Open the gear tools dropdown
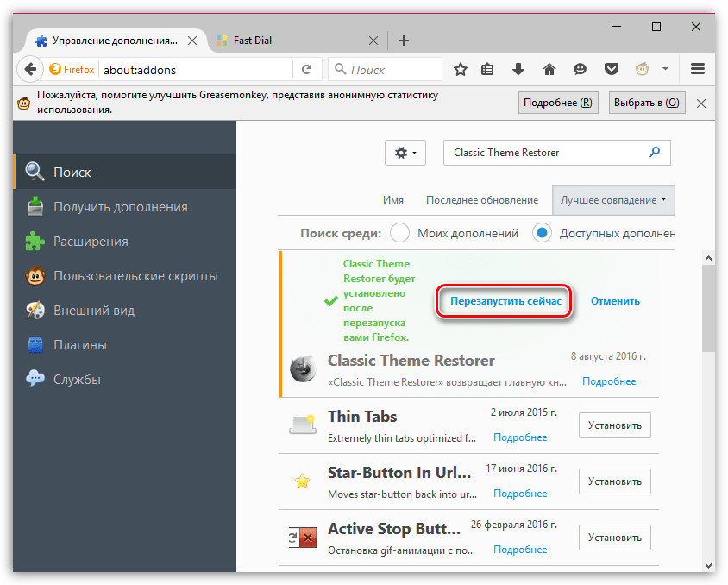This screenshot has height=585, width=728. (405, 153)
